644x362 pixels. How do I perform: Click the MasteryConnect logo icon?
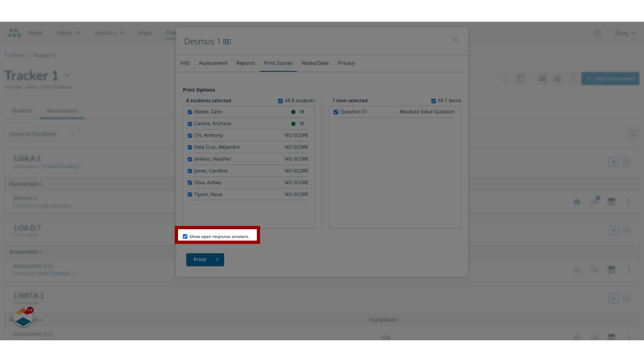[14, 33]
